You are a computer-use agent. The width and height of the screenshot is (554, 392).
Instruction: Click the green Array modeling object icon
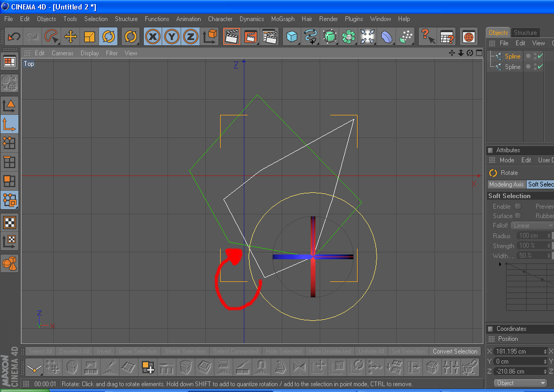tap(349, 36)
